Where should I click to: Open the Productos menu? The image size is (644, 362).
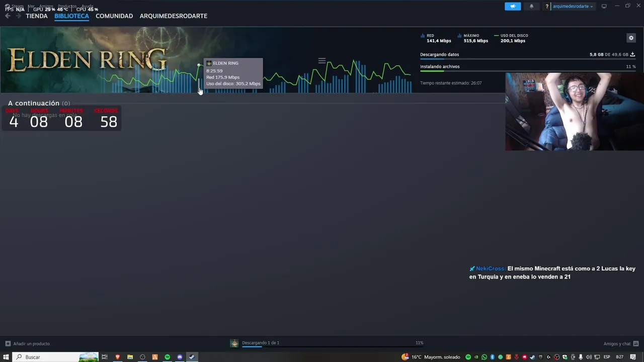click(67, 6)
